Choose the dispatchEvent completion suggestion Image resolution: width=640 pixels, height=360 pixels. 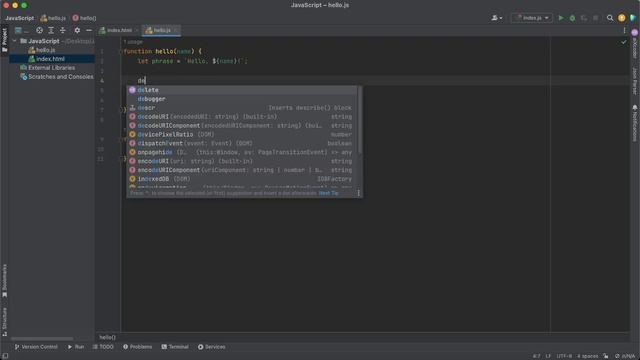point(241,143)
